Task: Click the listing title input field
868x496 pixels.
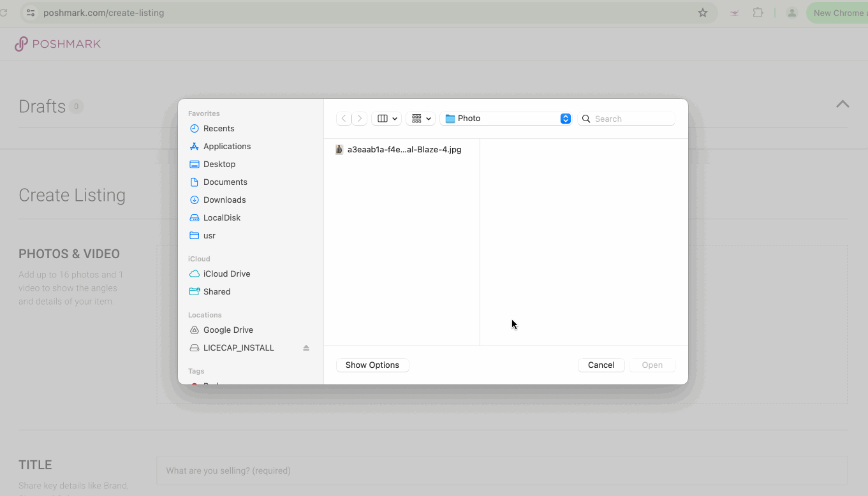Action: 502,470
